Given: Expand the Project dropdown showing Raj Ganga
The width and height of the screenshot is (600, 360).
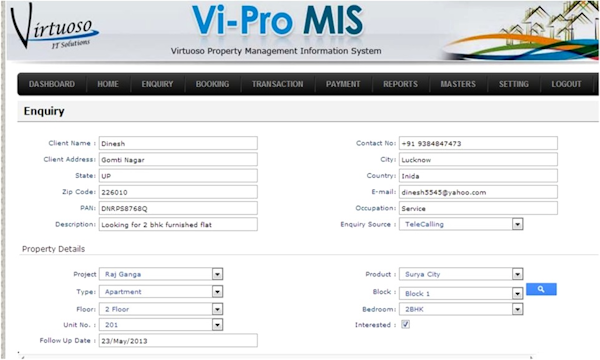Looking at the screenshot, I should tap(161, 274).
